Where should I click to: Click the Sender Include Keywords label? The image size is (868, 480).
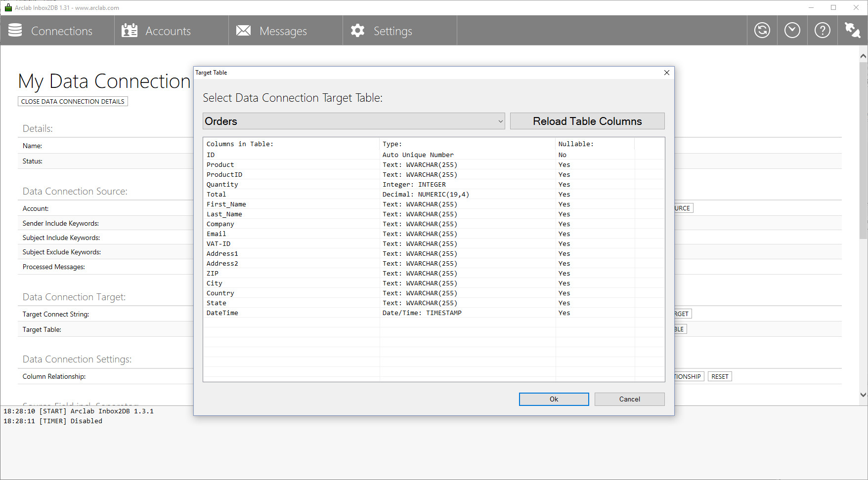click(61, 223)
